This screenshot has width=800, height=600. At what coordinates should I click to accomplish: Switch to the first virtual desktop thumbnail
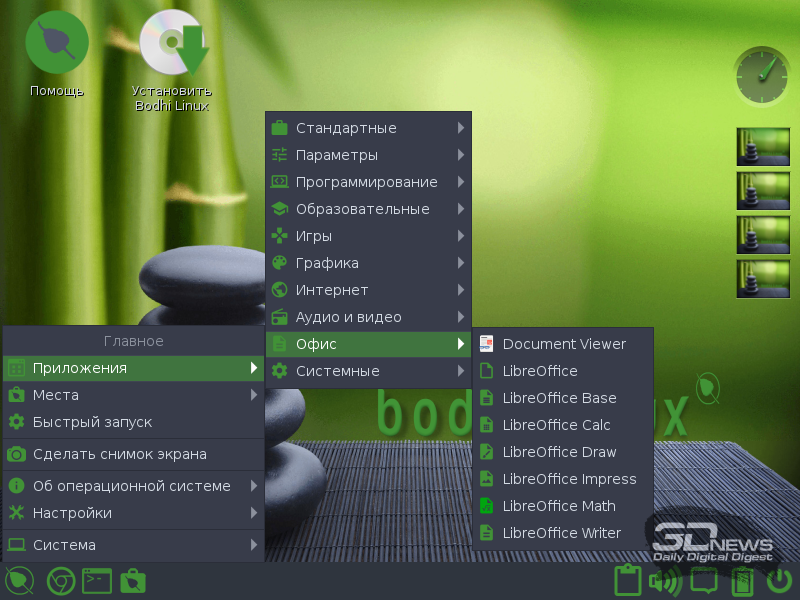tap(763, 147)
